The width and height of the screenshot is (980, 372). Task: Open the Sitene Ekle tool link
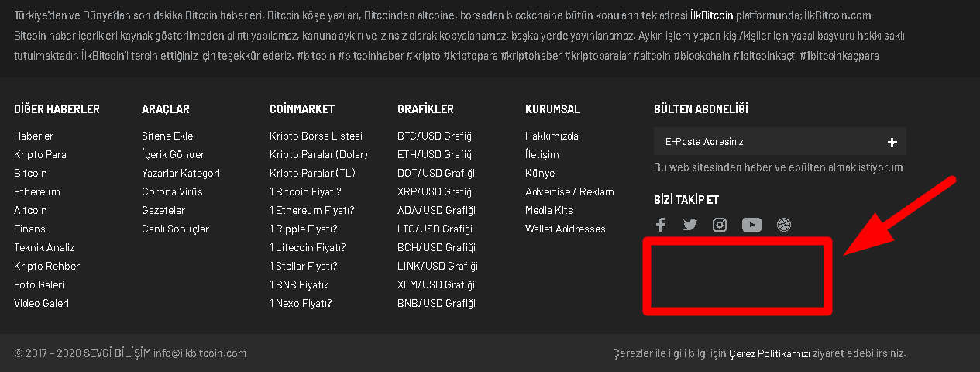(x=167, y=136)
